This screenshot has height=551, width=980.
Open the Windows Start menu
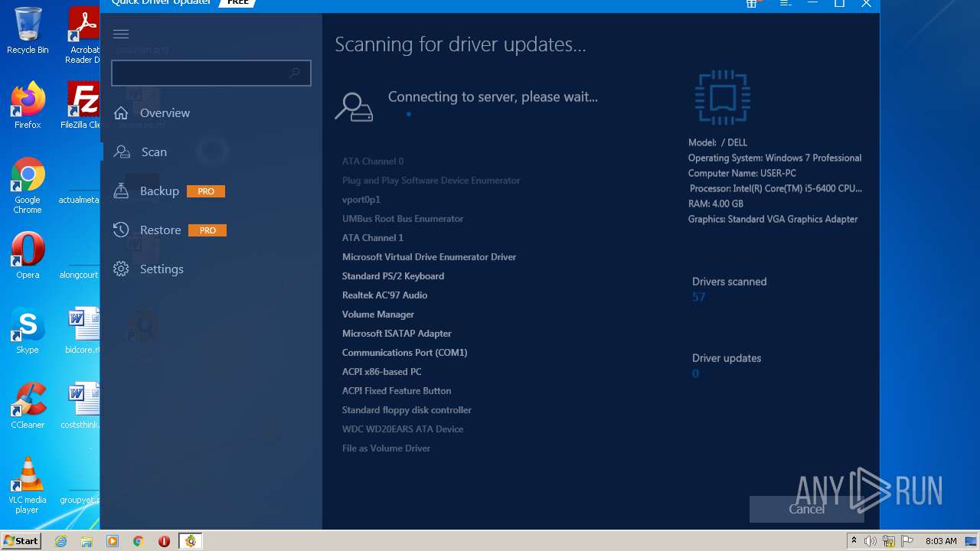[x=21, y=540]
